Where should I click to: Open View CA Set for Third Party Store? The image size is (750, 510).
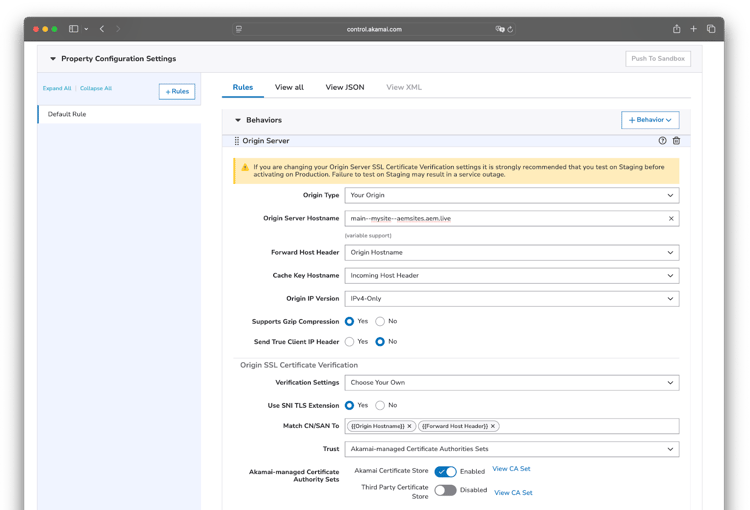[513, 493]
